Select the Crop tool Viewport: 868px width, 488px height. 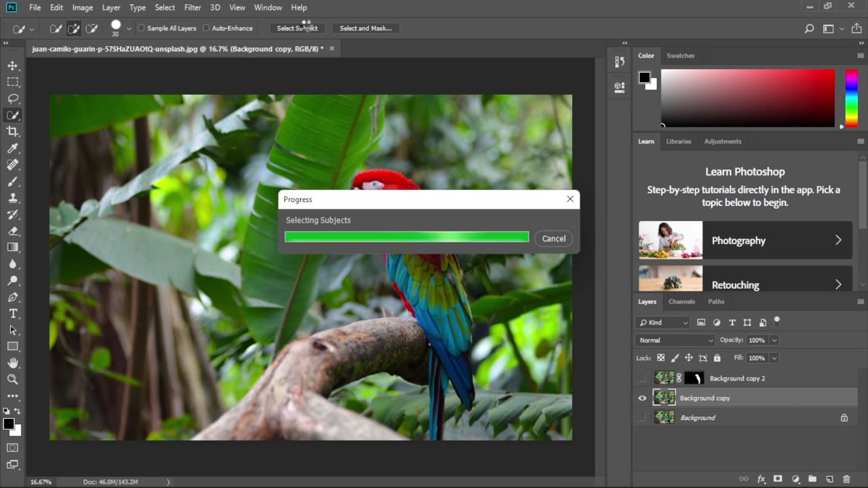(13, 131)
